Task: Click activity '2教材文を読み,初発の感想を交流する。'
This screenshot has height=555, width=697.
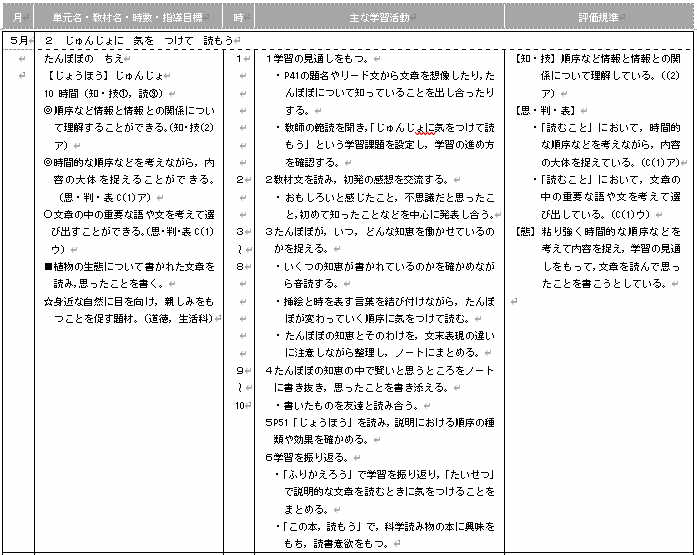Action: click(x=357, y=180)
